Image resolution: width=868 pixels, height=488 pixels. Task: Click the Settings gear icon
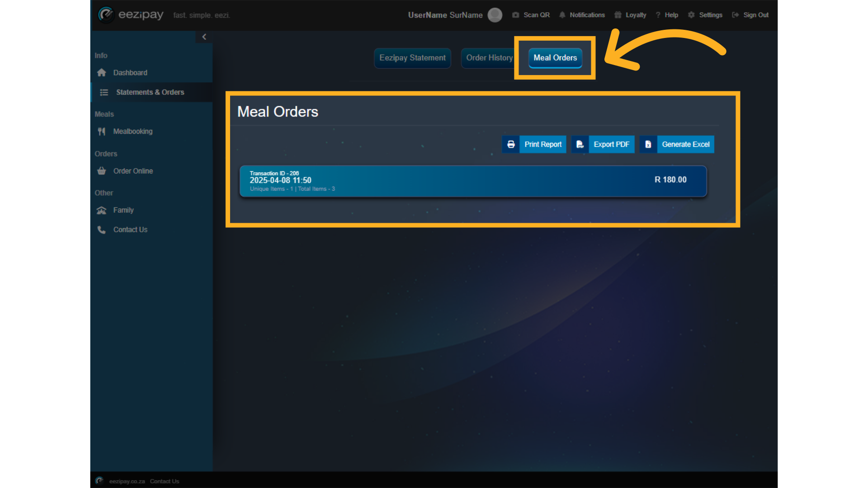pyautogui.click(x=691, y=15)
